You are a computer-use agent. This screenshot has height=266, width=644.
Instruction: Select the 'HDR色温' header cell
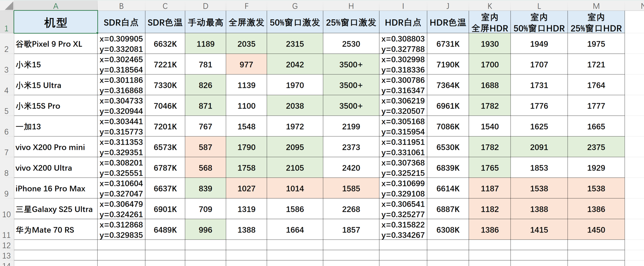click(x=448, y=22)
